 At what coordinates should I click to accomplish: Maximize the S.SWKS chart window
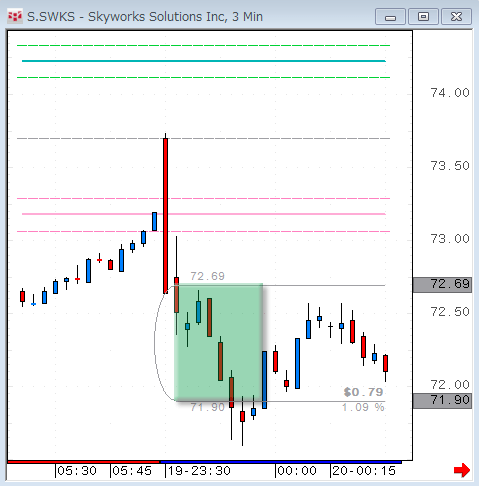click(x=423, y=17)
